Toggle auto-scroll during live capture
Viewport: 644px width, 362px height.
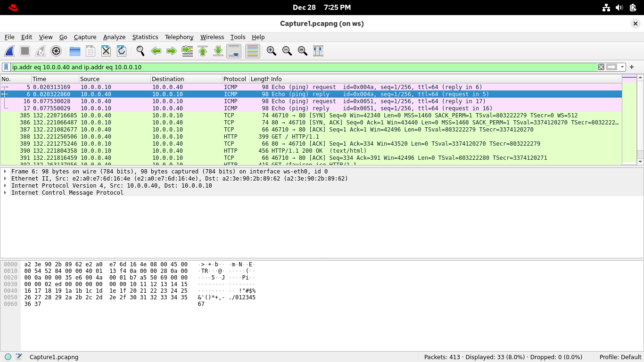(234, 51)
